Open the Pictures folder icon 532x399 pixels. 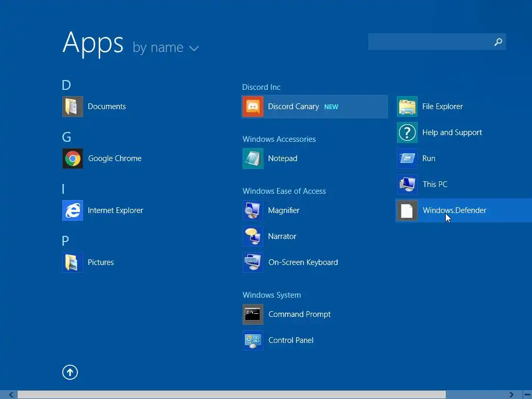[x=73, y=262]
